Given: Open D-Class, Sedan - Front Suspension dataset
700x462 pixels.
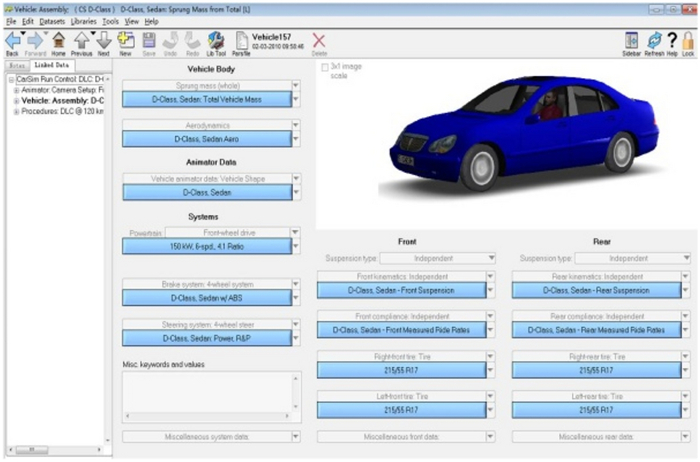Looking at the screenshot, I should tap(401, 291).
